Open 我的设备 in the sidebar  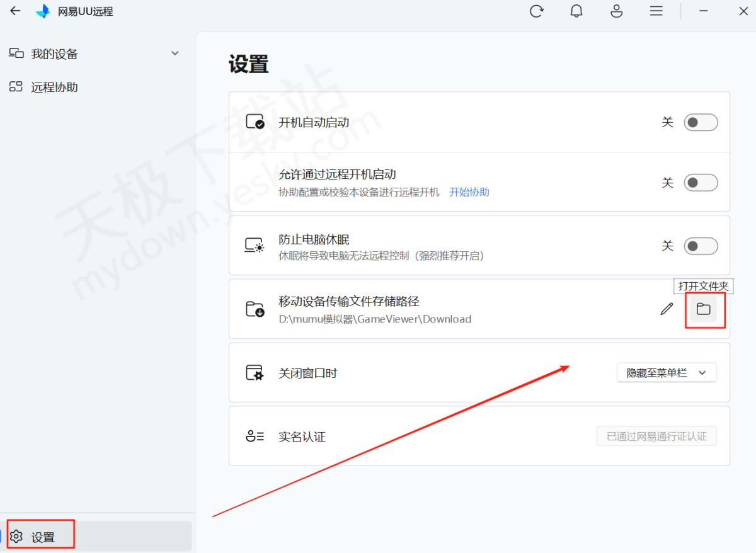tap(54, 54)
